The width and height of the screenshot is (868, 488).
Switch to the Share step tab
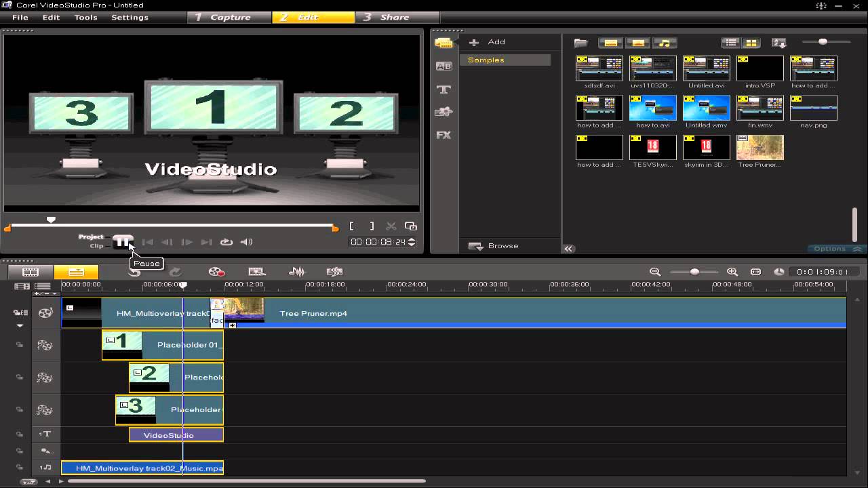397,17
